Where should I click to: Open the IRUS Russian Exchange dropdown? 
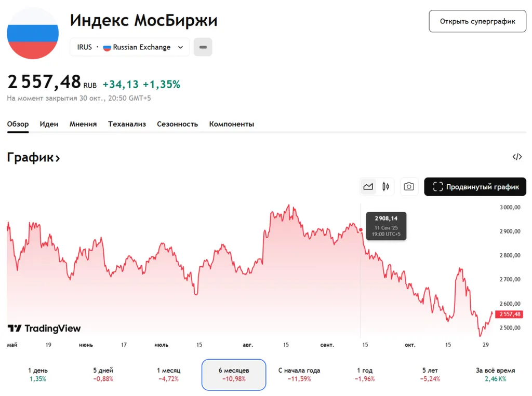(x=130, y=47)
